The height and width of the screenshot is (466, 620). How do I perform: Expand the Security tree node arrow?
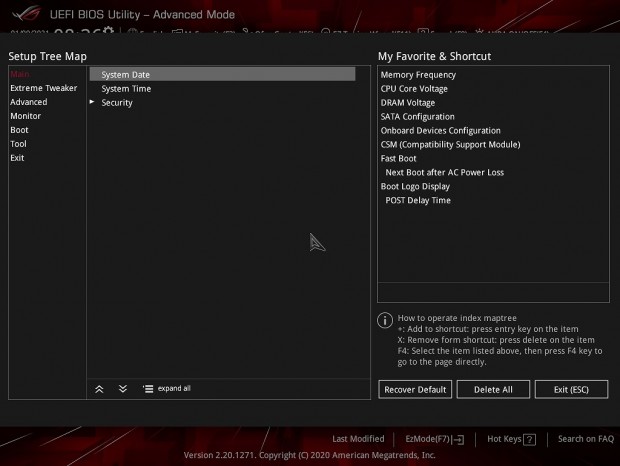point(92,102)
